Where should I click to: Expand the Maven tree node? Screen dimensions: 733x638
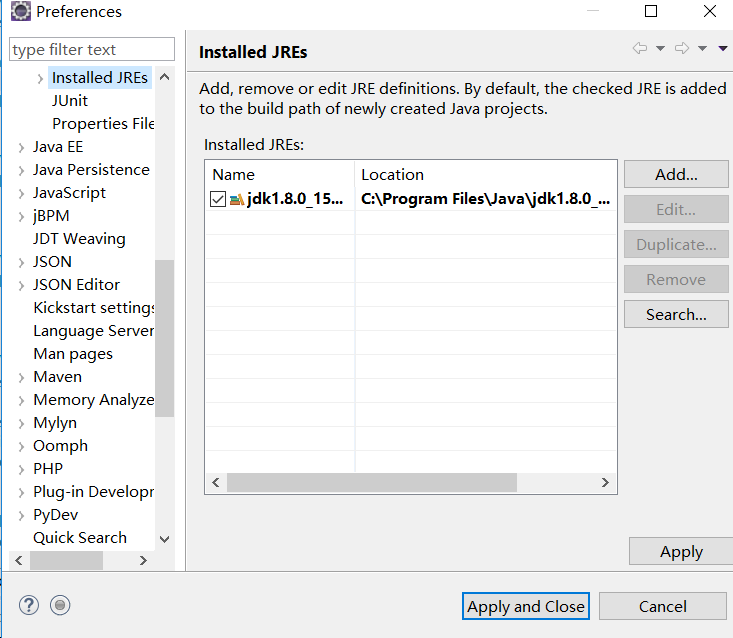pos(21,378)
